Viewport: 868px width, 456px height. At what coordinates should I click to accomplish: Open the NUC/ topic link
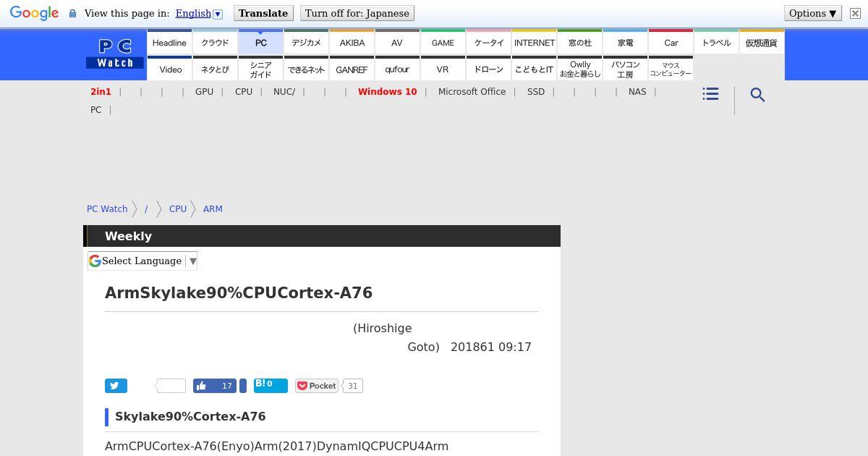click(x=284, y=92)
